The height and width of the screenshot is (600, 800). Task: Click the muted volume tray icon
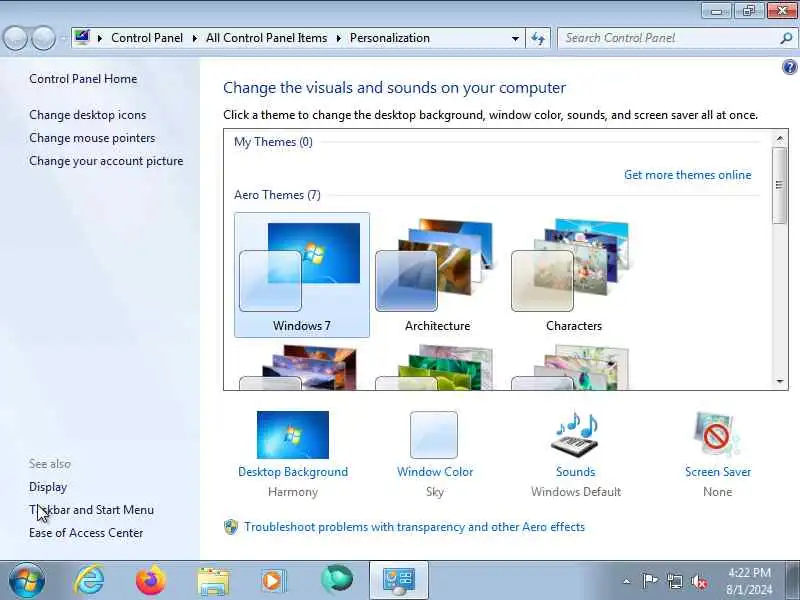699,581
